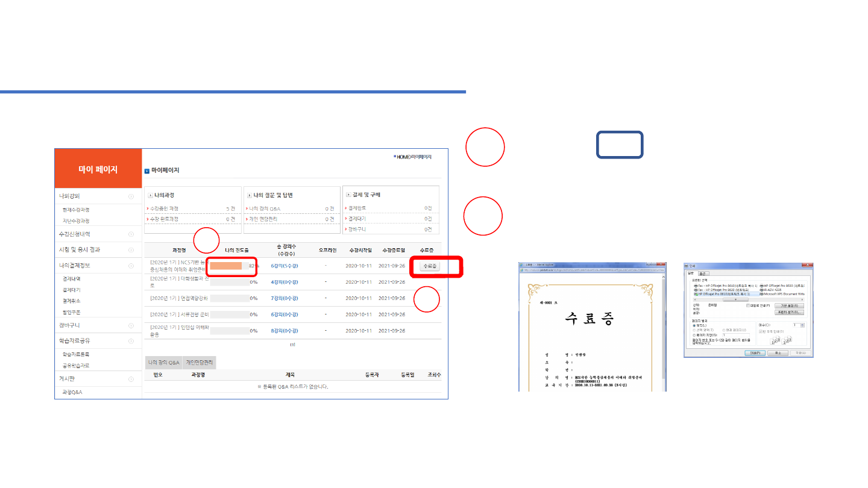Click the arrow icon beside 학습자료공유

point(131,341)
